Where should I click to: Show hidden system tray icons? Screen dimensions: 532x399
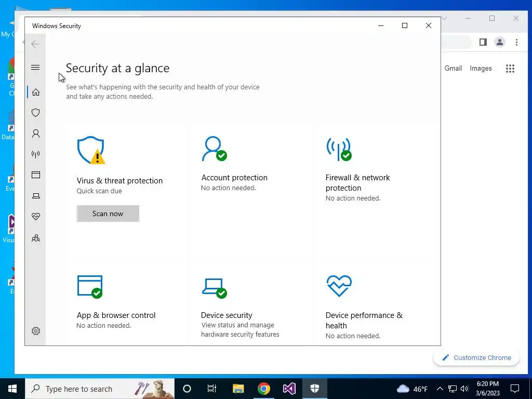click(440, 389)
